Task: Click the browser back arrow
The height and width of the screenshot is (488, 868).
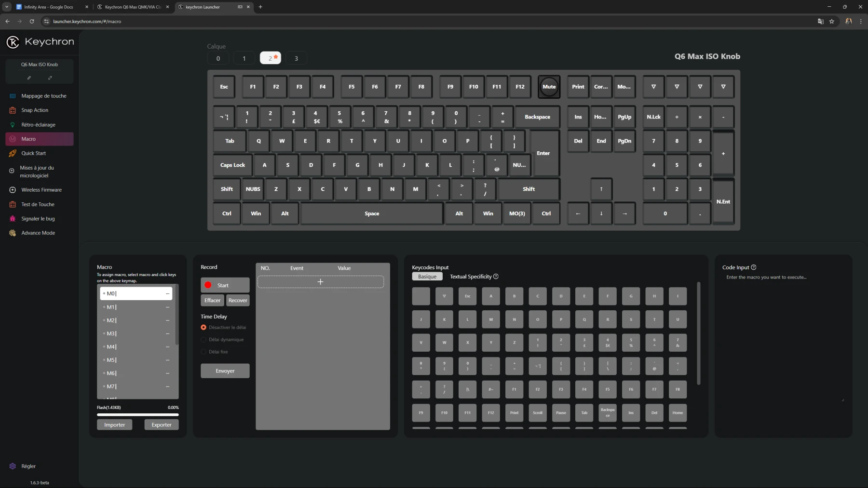Action: pyautogui.click(x=7, y=21)
